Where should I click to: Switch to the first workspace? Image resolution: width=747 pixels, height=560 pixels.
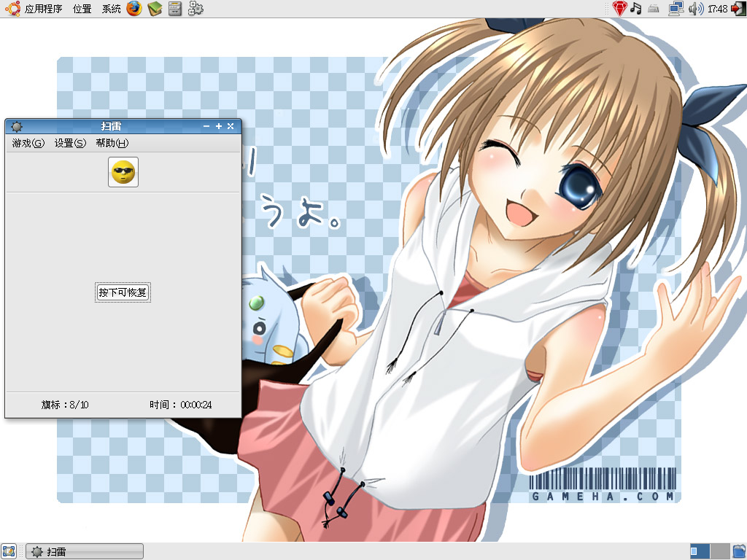point(700,551)
